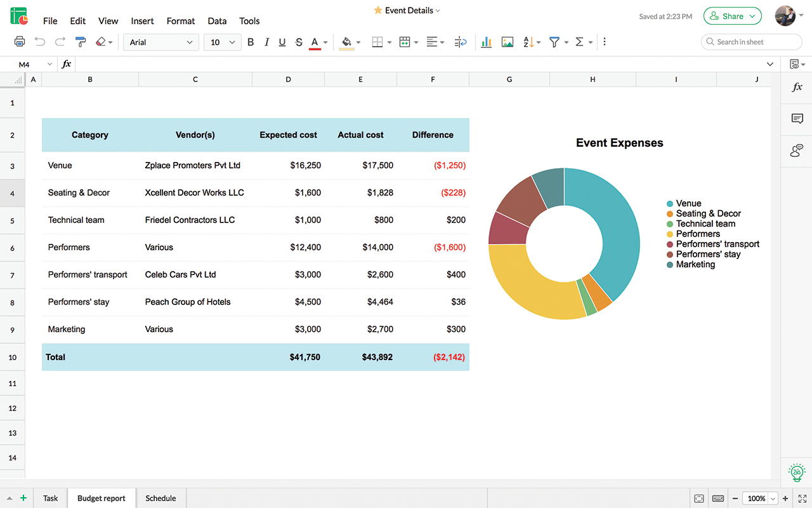Click the insert image icon
Viewport: 812px width, 508px height.
pyautogui.click(x=507, y=42)
